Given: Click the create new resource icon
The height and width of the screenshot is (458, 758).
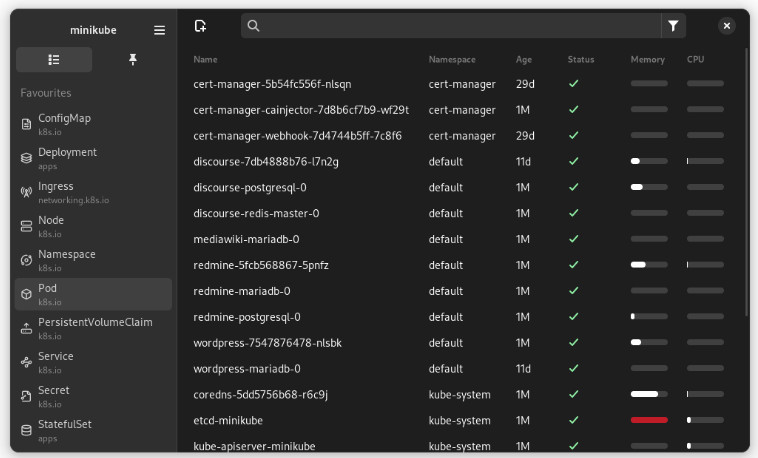Looking at the screenshot, I should click(200, 26).
